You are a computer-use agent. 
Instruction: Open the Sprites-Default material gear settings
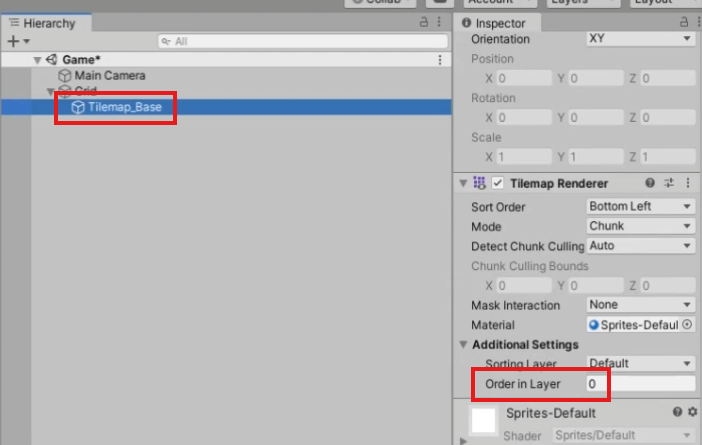(x=692, y=412)
